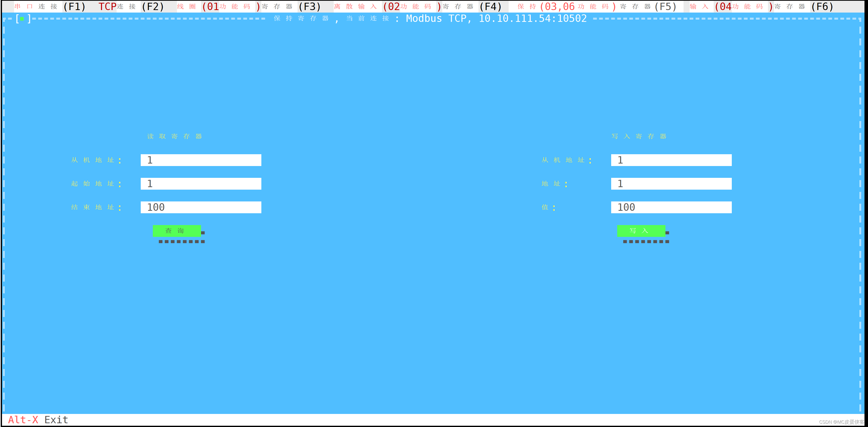Click Alt-X Exit in status bar

[38, 420]
